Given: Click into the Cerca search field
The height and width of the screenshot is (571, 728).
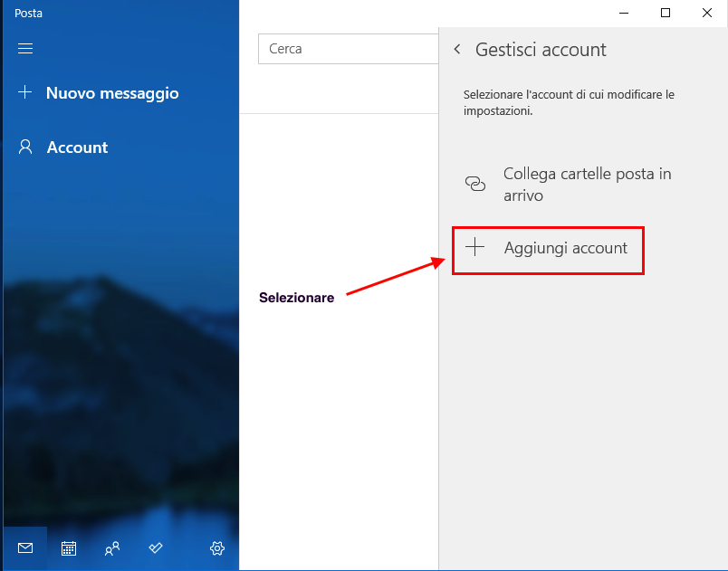Looking at the screenshot, I should 348,49.
